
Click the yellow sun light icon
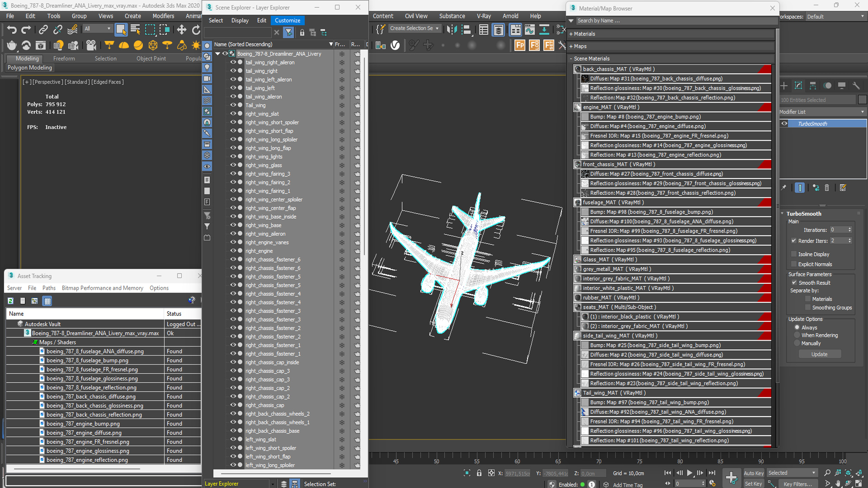[x=196, y=45]
